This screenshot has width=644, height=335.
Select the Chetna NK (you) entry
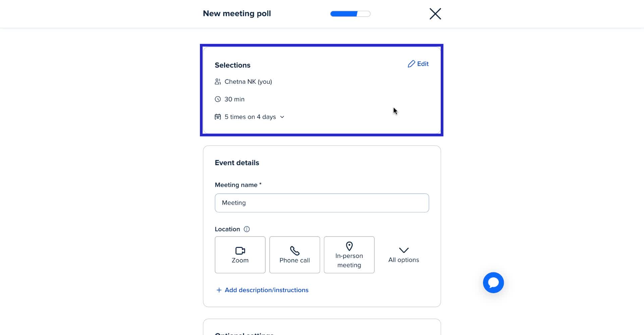coord(248,81)
